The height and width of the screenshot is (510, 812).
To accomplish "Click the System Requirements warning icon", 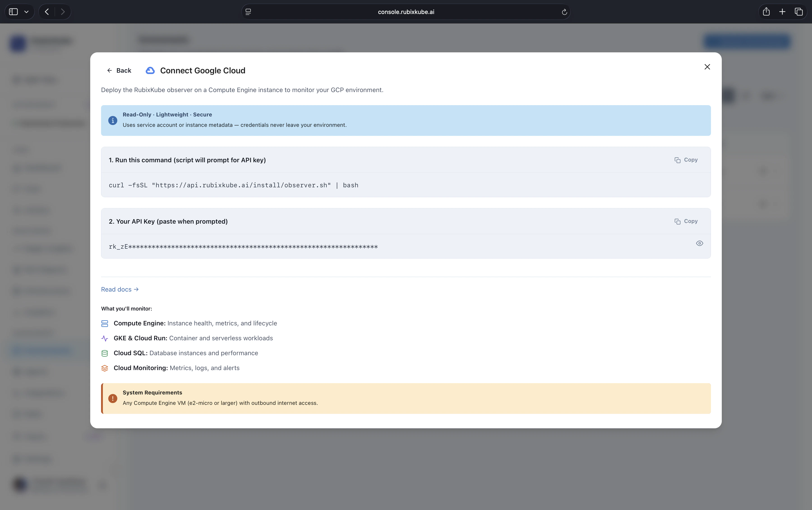I will (x=113, y=398).
